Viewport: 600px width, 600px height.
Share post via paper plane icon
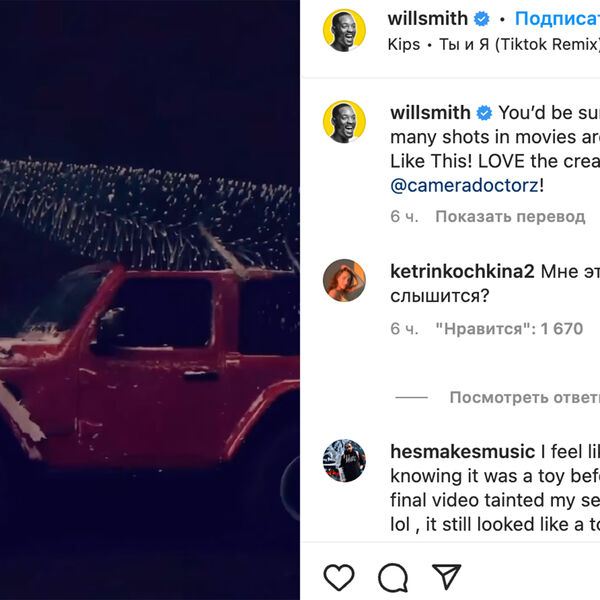click(x=446, y=576)
